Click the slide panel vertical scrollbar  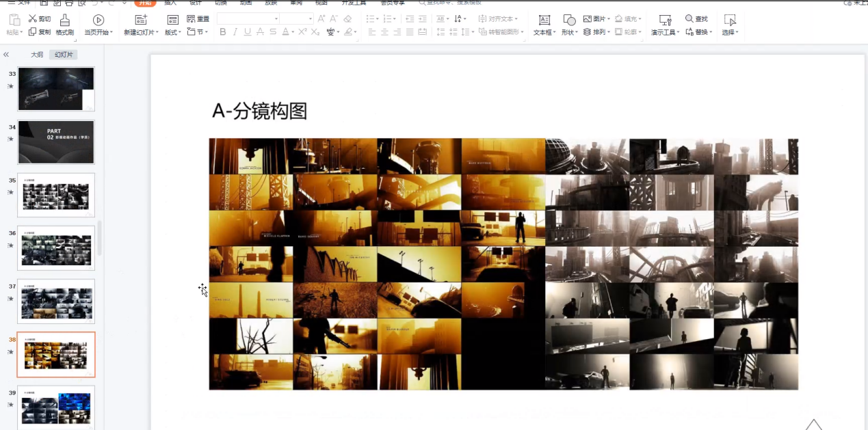(100, 238)
